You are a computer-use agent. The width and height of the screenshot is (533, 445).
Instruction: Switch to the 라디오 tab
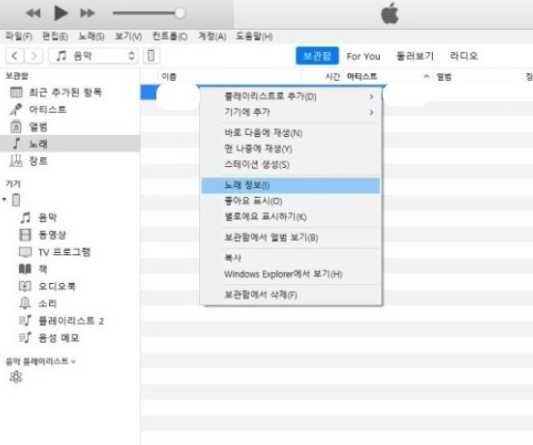464,56
